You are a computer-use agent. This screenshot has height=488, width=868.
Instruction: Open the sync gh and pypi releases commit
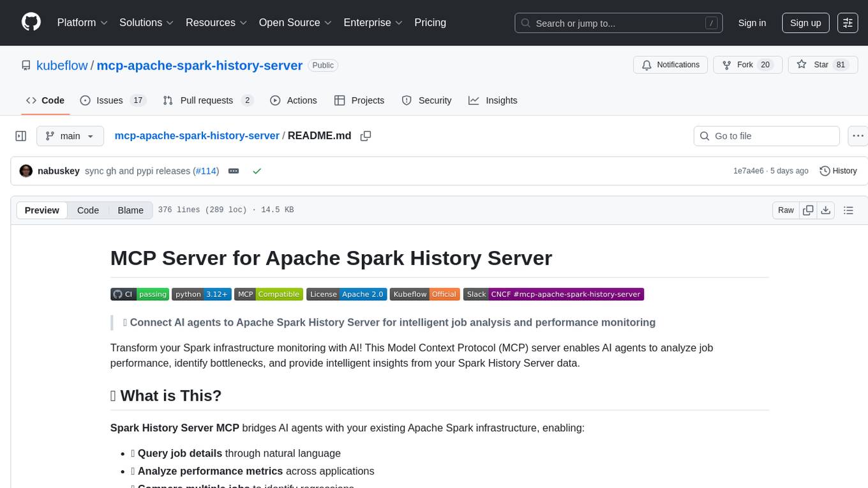coord(137,171)
